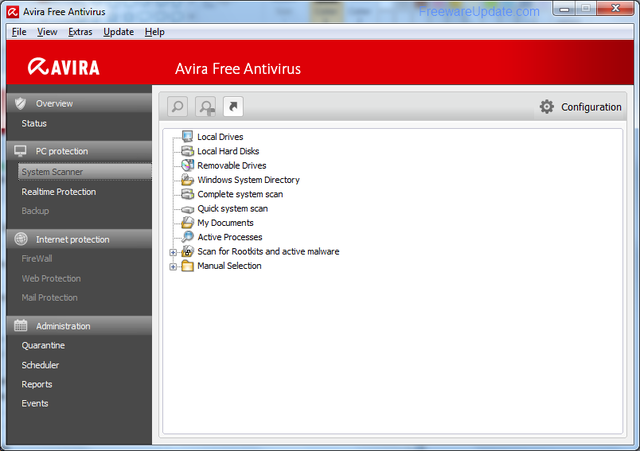This screenshot has height=451, width=640.
Task: Click the Mail Protection sidebar entry
Action: [50, 298]
